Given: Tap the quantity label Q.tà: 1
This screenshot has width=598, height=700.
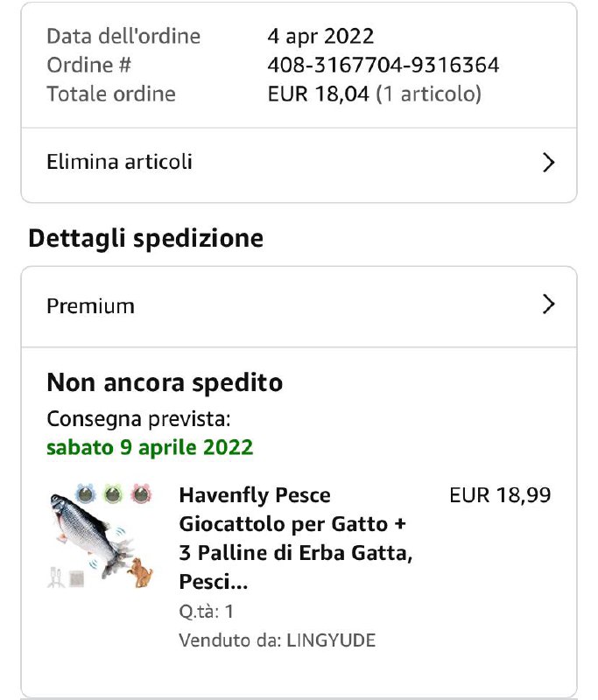Looking at the screenshot, I should [206, 611].
